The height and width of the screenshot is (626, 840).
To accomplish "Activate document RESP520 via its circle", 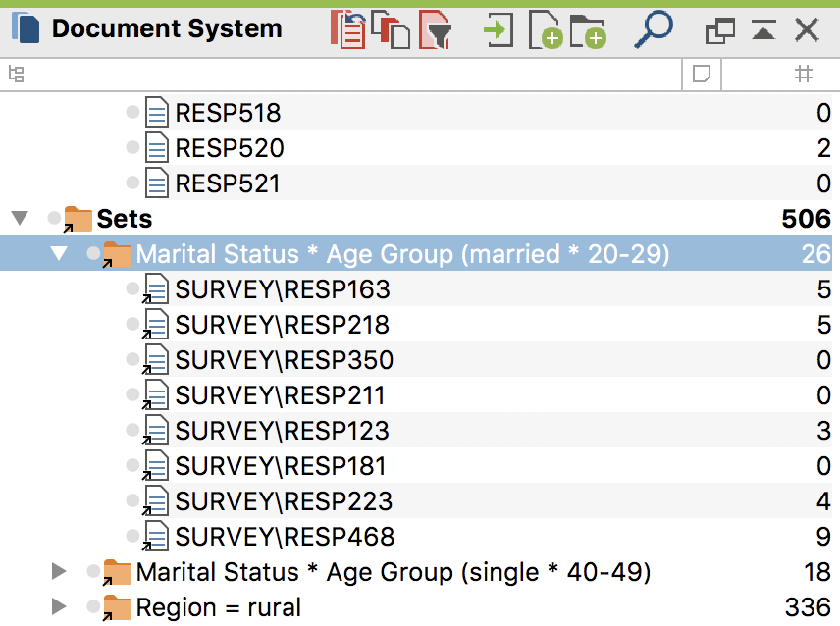I will point(132,147).
